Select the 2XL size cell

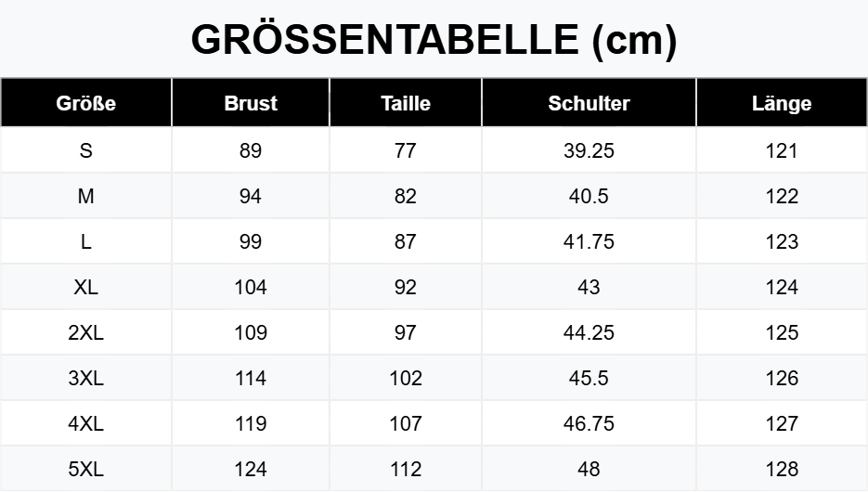(85, 332)
